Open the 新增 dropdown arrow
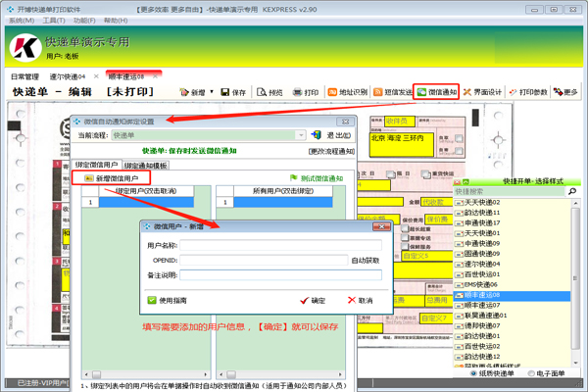 [x=212, y=91]
